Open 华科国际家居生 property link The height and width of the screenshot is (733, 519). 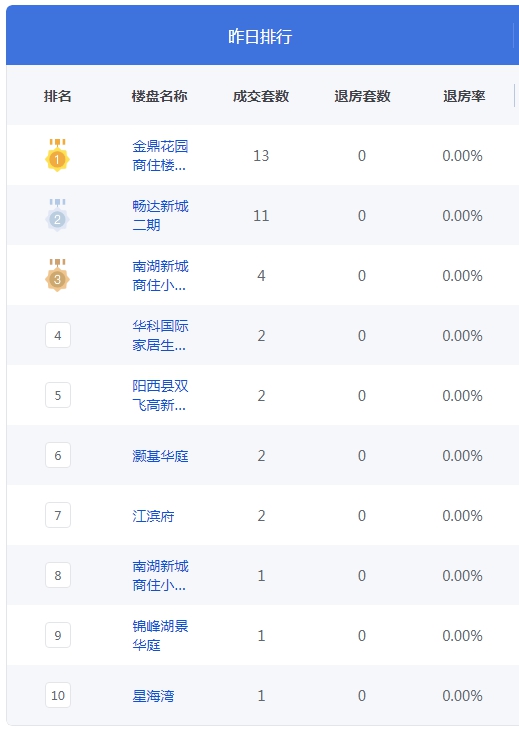[160, 336]
